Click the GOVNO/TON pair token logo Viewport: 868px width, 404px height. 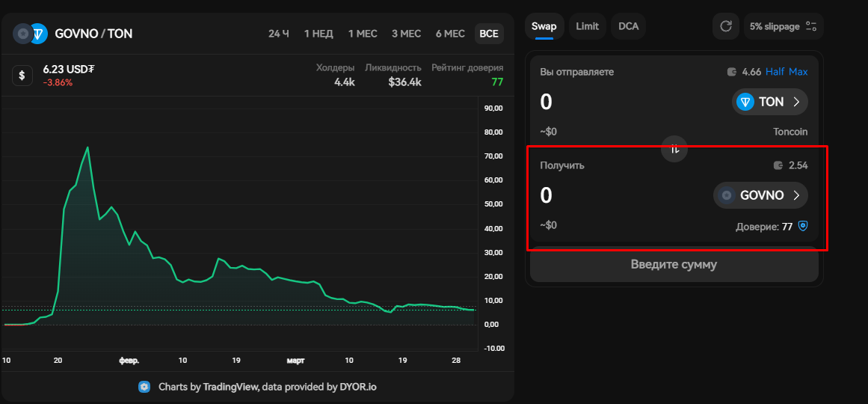point(31,34)
